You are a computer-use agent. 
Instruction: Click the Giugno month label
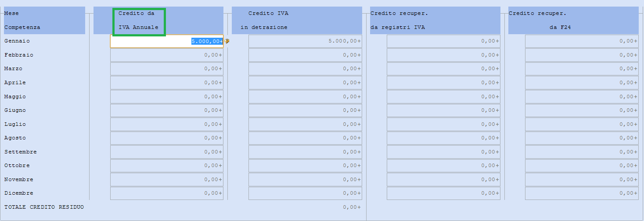click(15, 110)
